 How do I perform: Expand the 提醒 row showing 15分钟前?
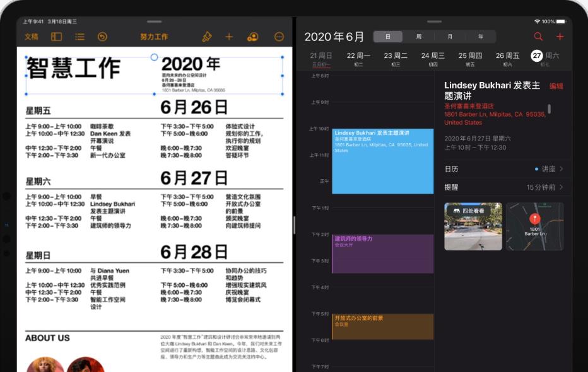(503, 187)
